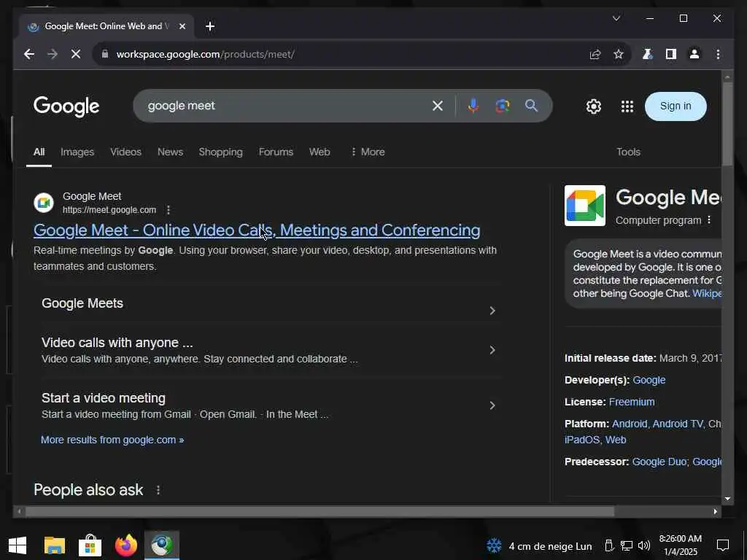Click the vertical page scrollbar

tap(727, 124)
